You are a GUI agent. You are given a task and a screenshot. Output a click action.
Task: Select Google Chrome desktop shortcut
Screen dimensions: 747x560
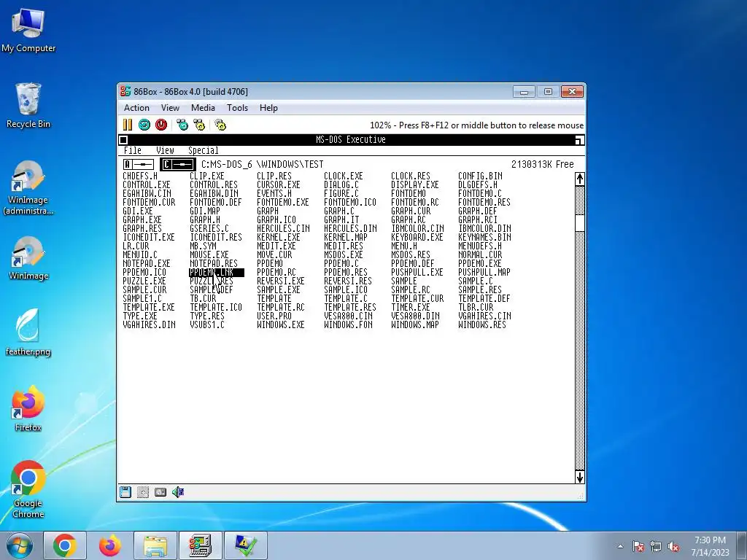pyautogui.click(x=28, y=489)
